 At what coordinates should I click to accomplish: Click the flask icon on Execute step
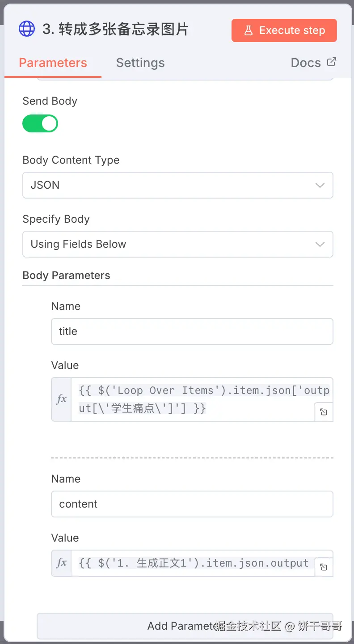[x=248, y=30]
